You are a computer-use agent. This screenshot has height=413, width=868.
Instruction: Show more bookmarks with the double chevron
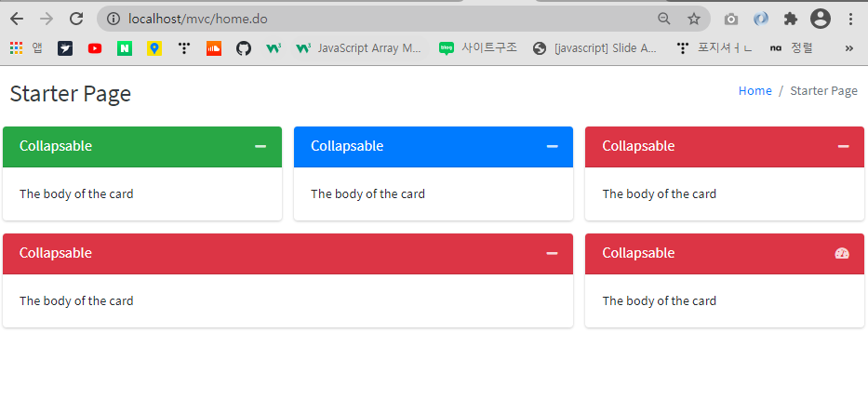pyautogui.click(x=849, y=48)
